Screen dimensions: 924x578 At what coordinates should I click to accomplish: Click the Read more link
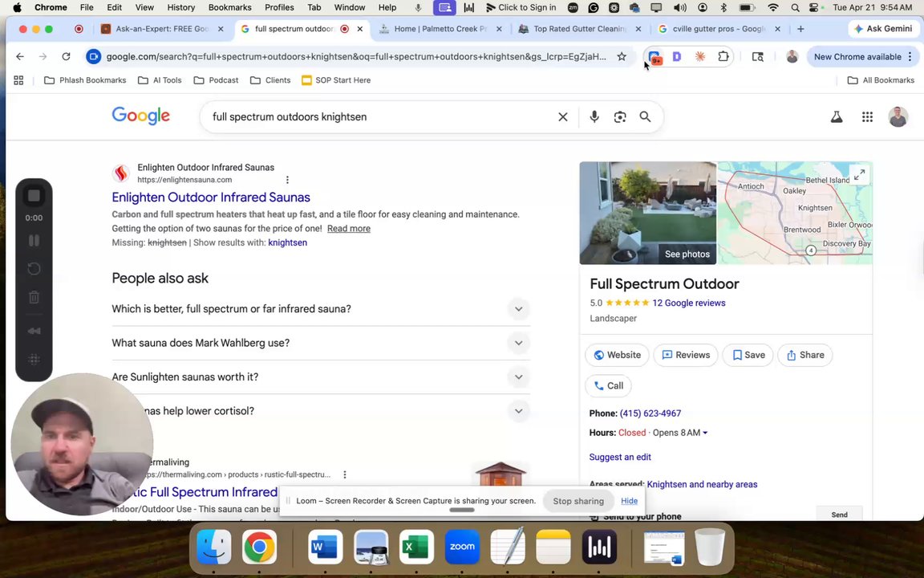pos(349,229)
